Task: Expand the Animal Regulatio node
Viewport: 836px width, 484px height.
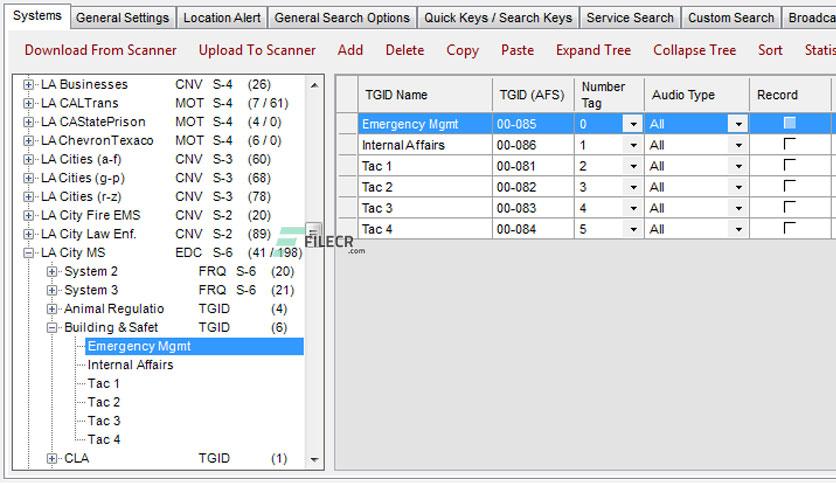Action: click(52, 309)
